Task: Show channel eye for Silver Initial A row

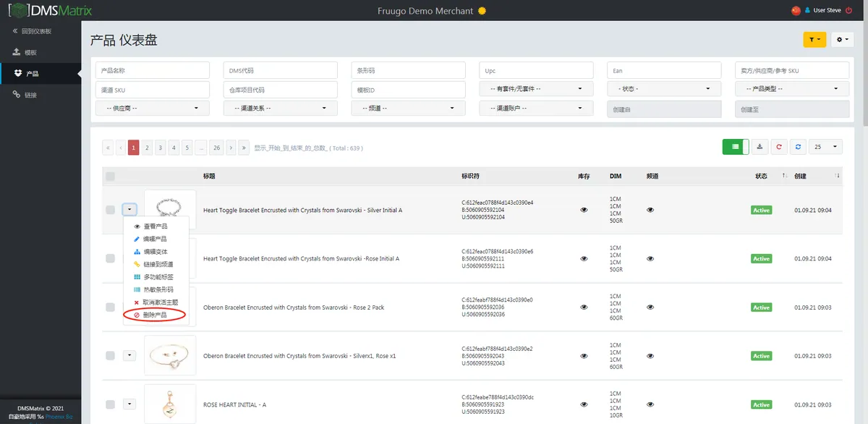Action: tap(650, 210)
